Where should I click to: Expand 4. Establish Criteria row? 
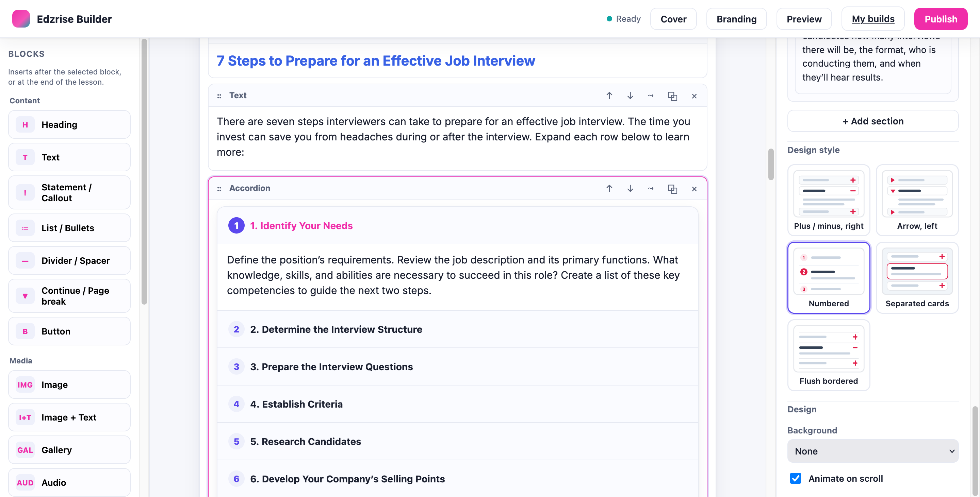click(x=457, y=404)
